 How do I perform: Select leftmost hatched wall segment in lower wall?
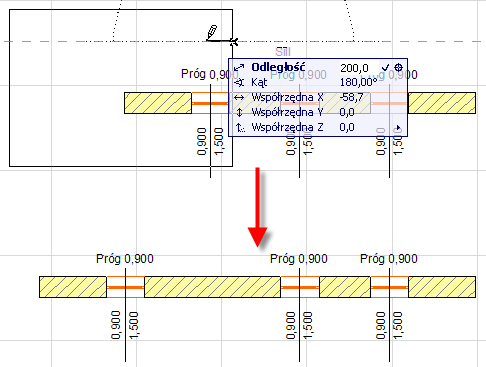[73, 287]
